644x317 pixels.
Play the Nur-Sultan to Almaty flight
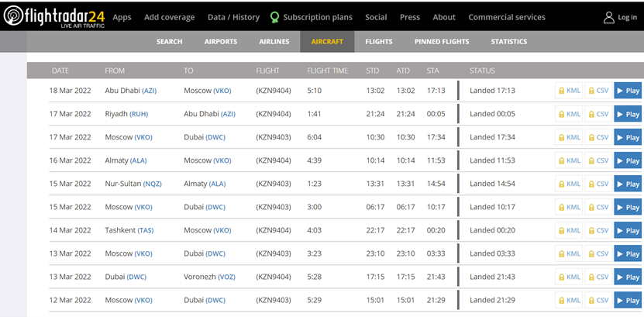[x=628, y=184]
